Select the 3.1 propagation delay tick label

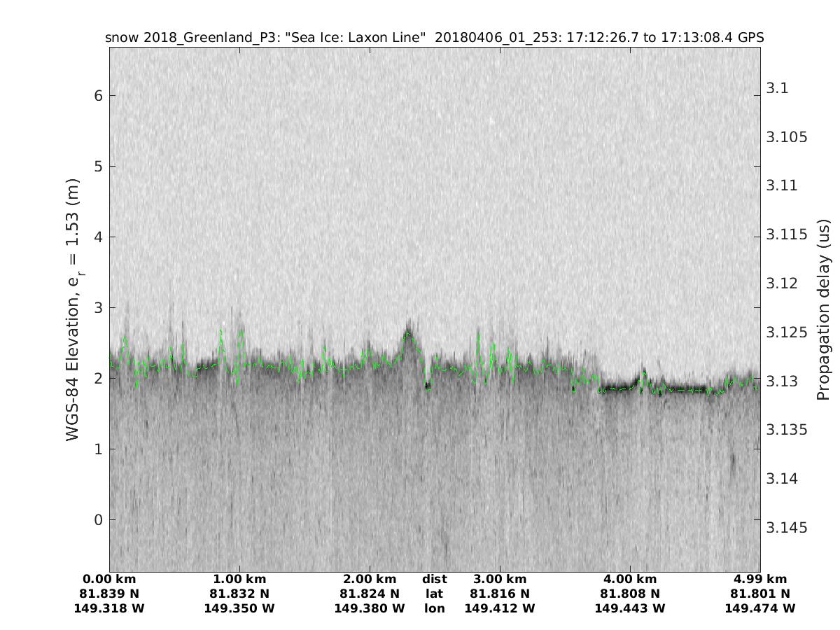(778, 88)
